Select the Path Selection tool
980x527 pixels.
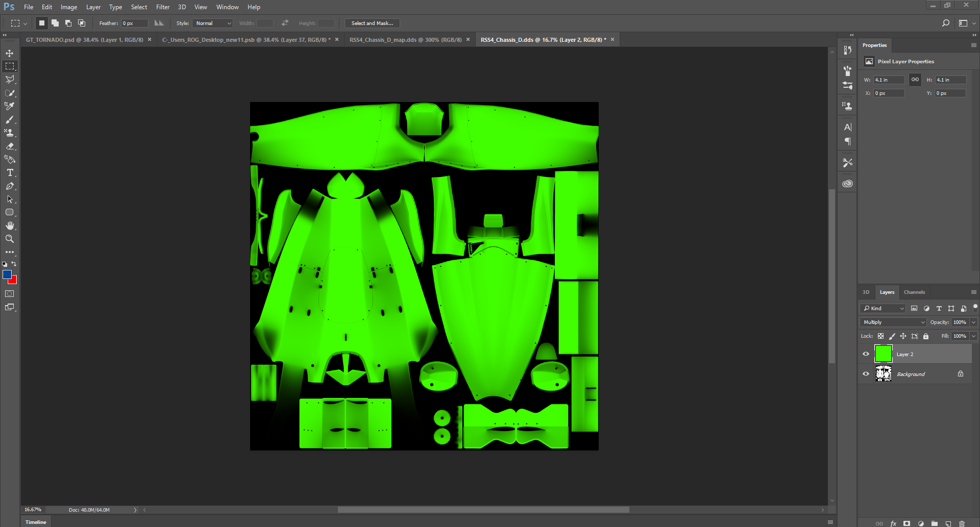tap(10, 199)
